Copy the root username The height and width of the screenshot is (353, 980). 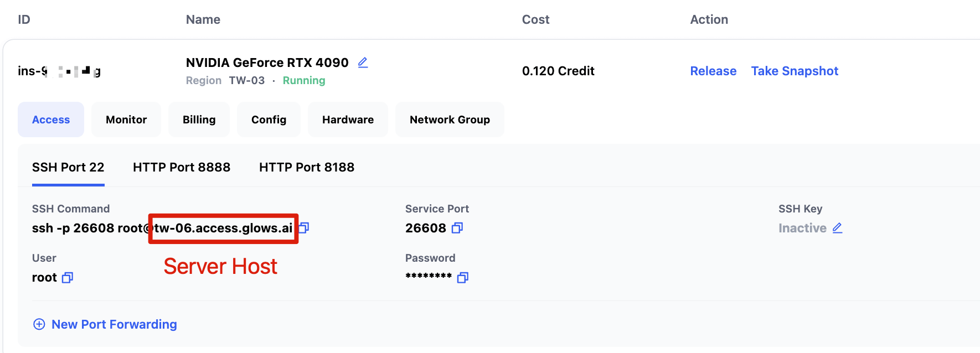tap(68, 277)
